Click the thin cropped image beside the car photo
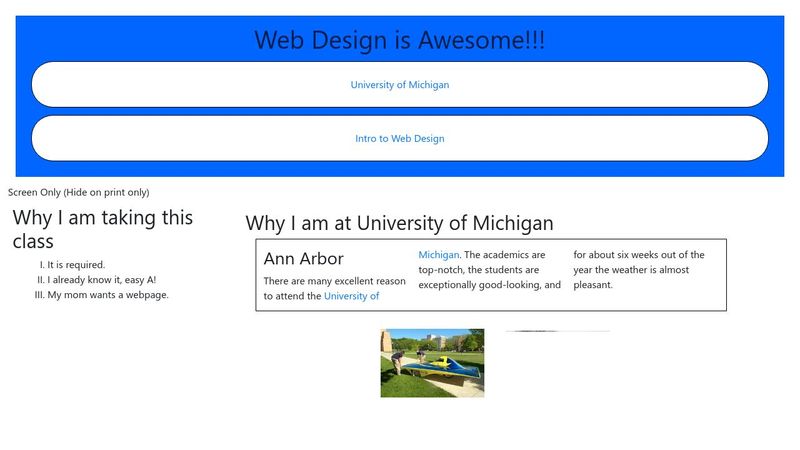This screenshot has height=450, width=800. (x=557, y=331)
